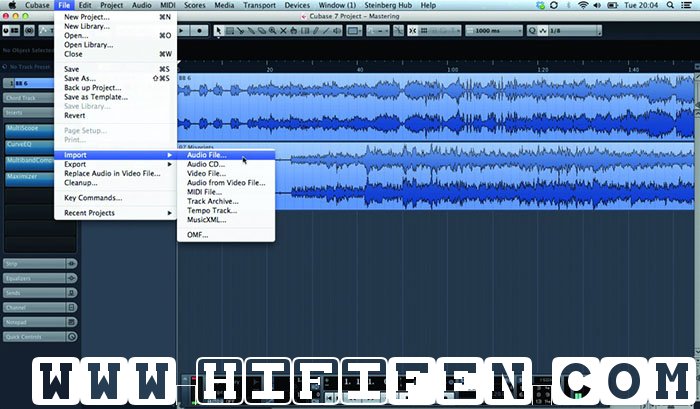
Task: Open the MIDI menu in menu bar
Action: click(167, 5)
